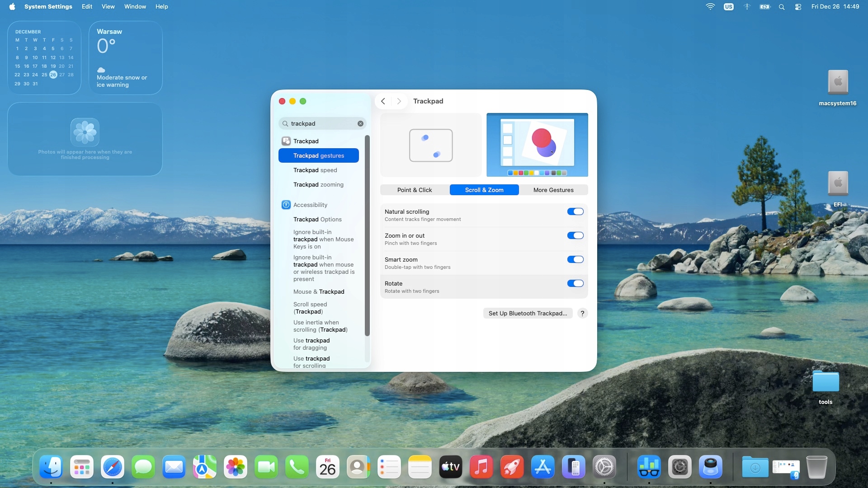Open Accessibility section in sidebar
The image size is (868, 488).
point(310,205)
